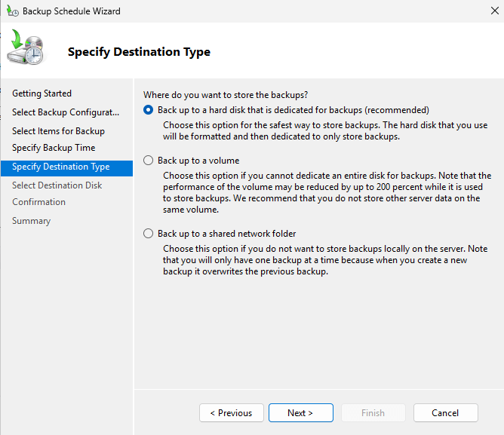Click the Backup Schedule Wizard title bar icon
This screenshot has height=435, width=504.
(11, 11)
